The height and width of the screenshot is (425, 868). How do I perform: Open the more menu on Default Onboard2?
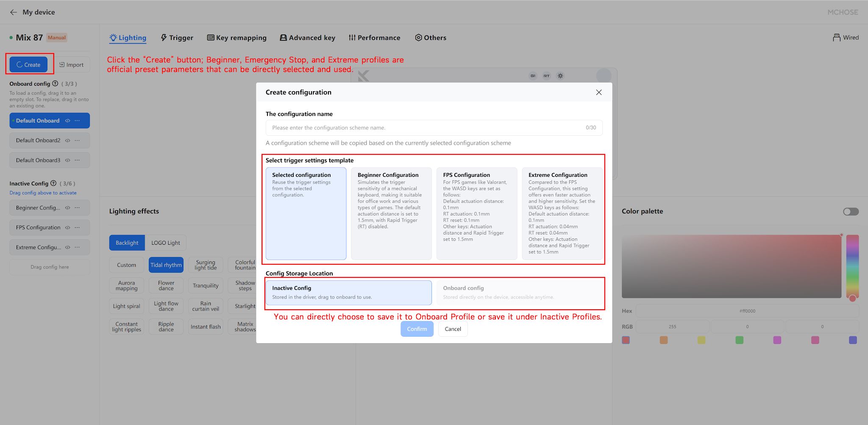click(x=77, y=140)
